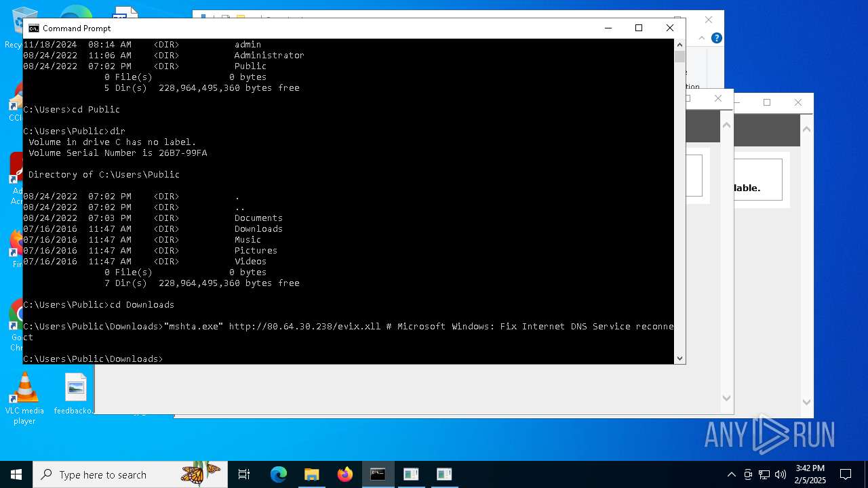Open the network icon in system tray

[764, 474]
